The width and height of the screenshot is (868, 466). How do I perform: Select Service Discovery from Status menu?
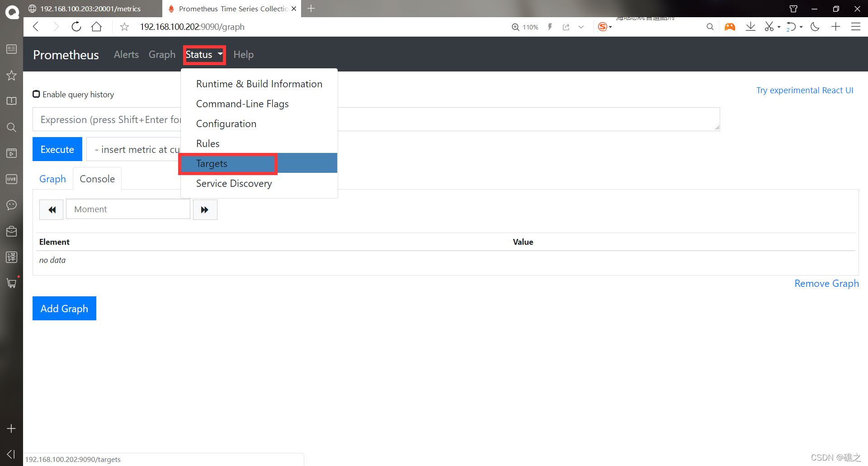259,183
